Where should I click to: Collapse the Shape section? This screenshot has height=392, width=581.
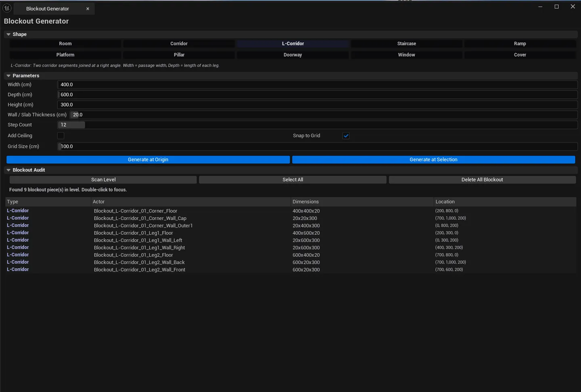[8, 34]
